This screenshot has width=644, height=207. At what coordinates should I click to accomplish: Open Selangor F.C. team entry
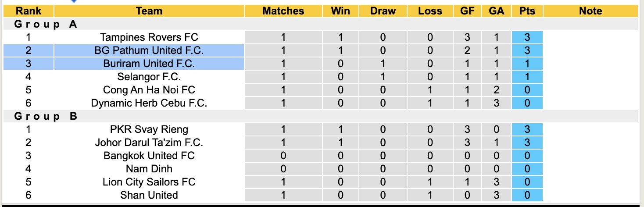pos(149,77)
